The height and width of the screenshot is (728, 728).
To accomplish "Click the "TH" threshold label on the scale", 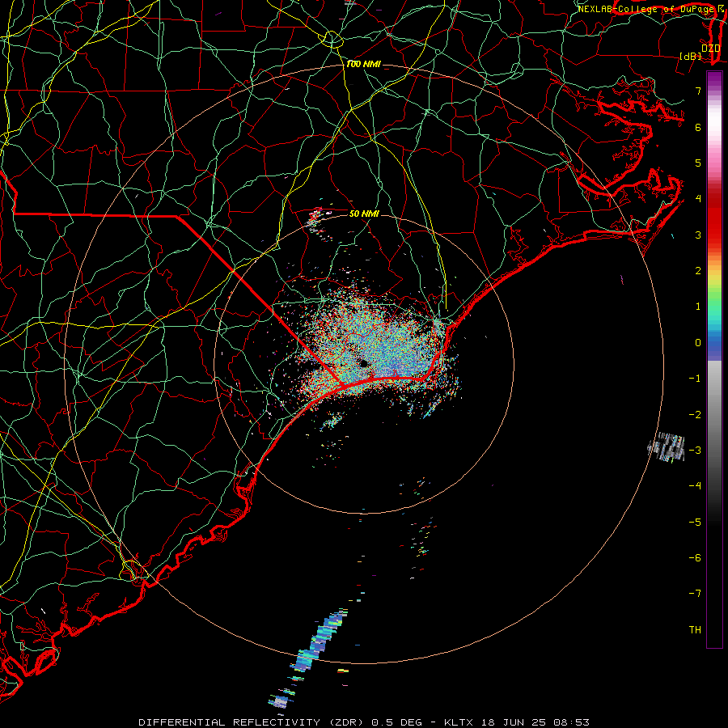I will (695, 630).
